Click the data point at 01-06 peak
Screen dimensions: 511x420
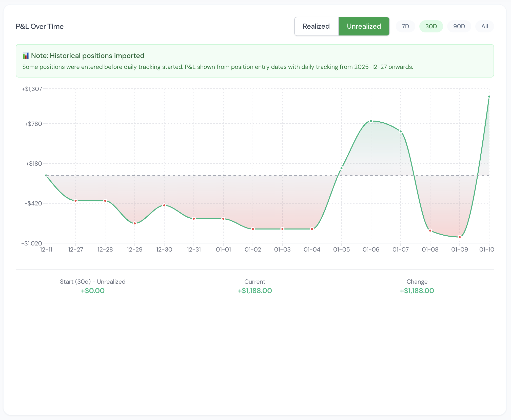tap(371, 121)
